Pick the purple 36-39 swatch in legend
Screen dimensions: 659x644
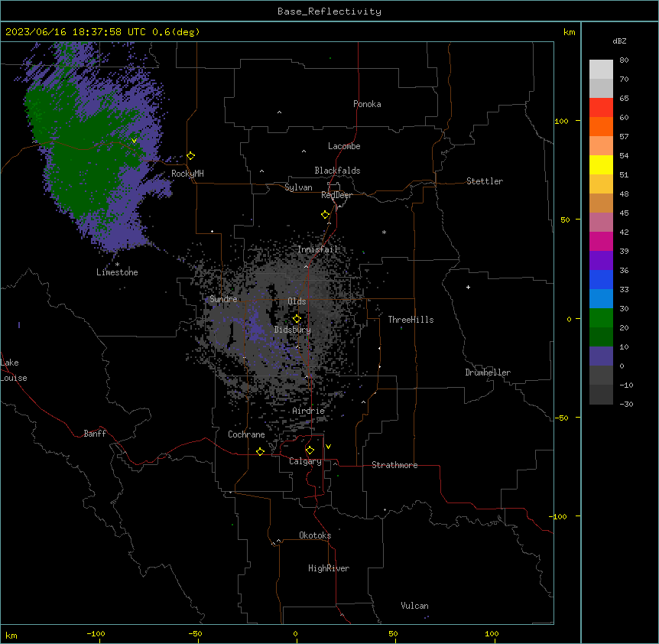tap(601, 261)
